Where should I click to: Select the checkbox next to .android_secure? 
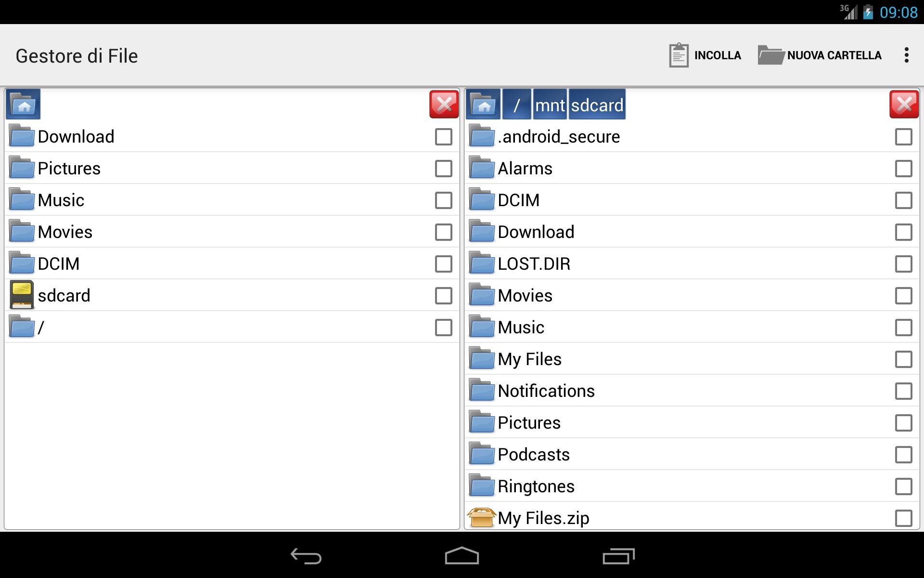coord(904,137)
